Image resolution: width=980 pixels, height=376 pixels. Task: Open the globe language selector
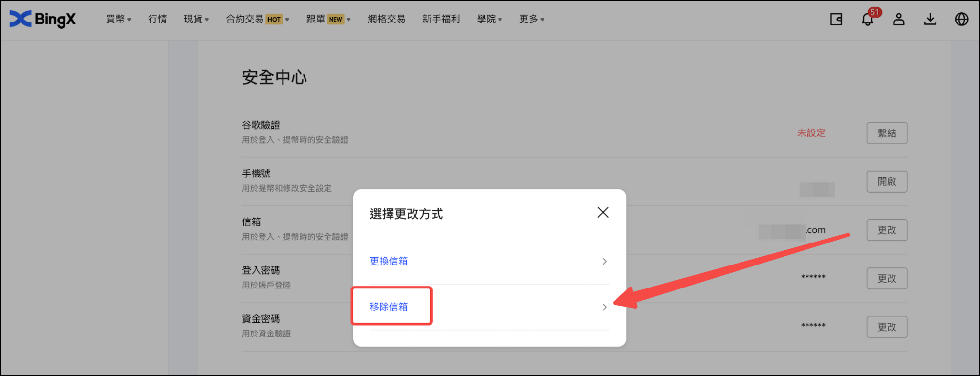(961, 20)
